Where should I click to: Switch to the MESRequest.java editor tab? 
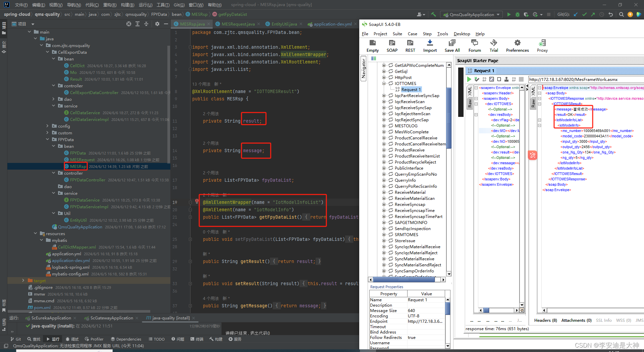pos(237,24)
